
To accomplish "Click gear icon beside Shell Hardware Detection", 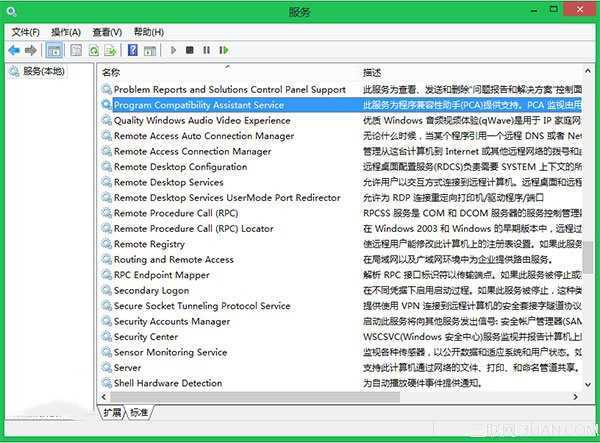I will [x=106, y=383].
